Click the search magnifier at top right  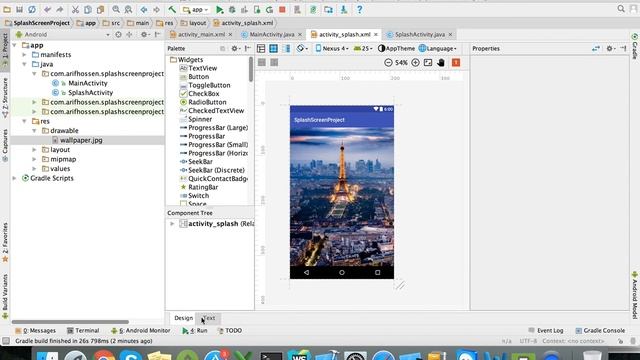pyautogui.click(x=621, y=9)
